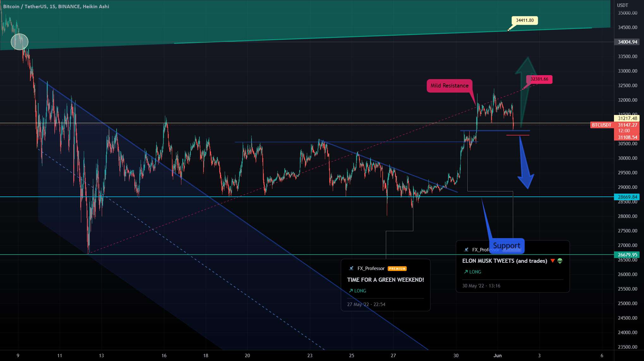Click the 31108.54 red price label
The image size is (644, 361).
(x=627, y=137)
